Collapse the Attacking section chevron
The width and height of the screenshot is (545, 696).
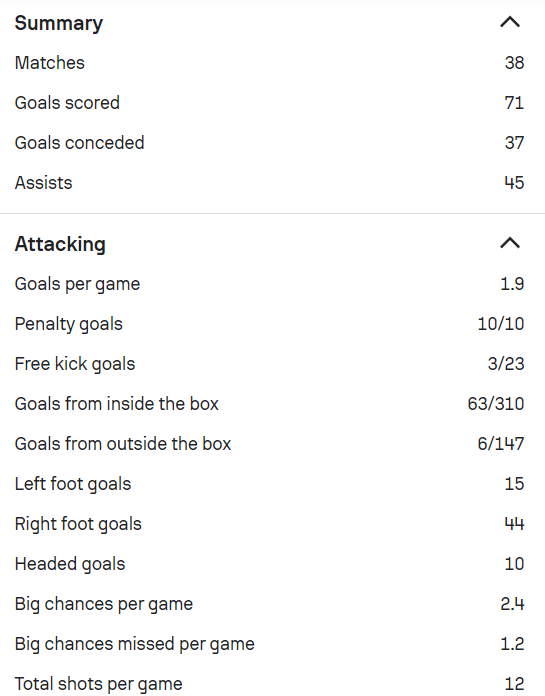(x=510, y=243)
